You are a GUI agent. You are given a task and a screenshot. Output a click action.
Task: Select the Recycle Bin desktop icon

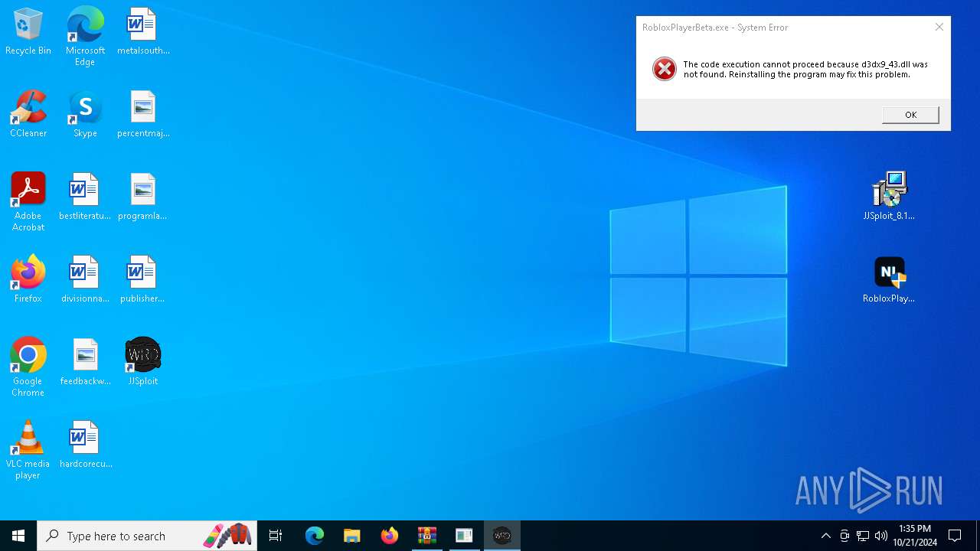pyautogui.click(x=28, y=32)
